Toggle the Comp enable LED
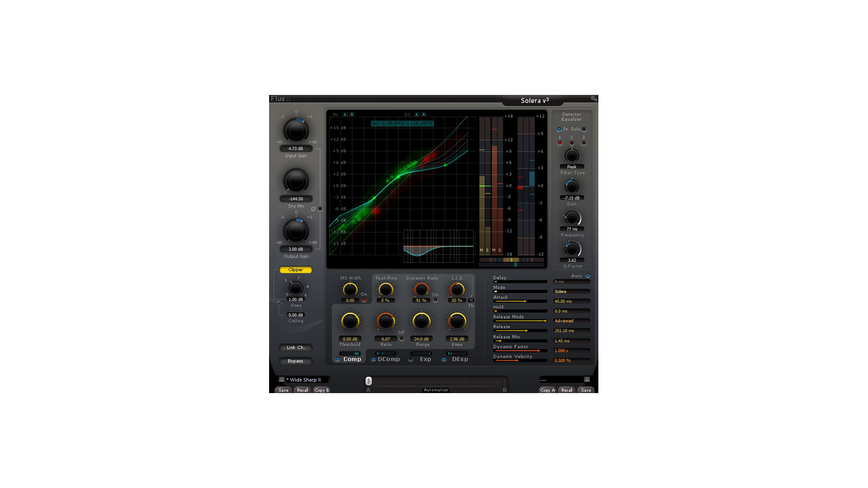This screenshot has width=868, height=488. [x=337, y=359]
